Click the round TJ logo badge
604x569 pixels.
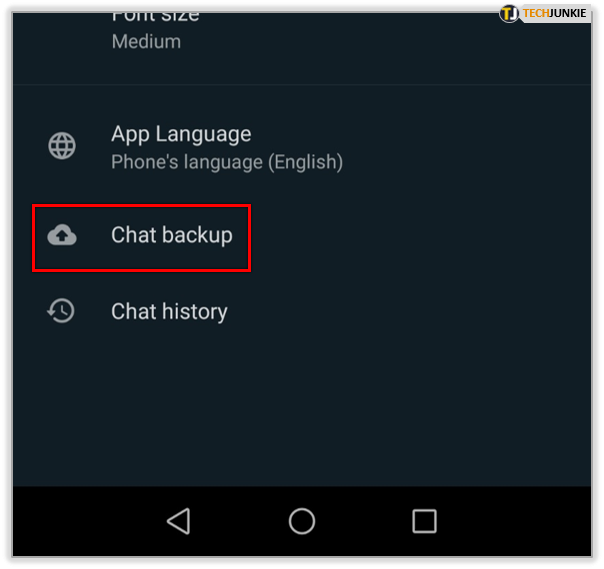509,13
